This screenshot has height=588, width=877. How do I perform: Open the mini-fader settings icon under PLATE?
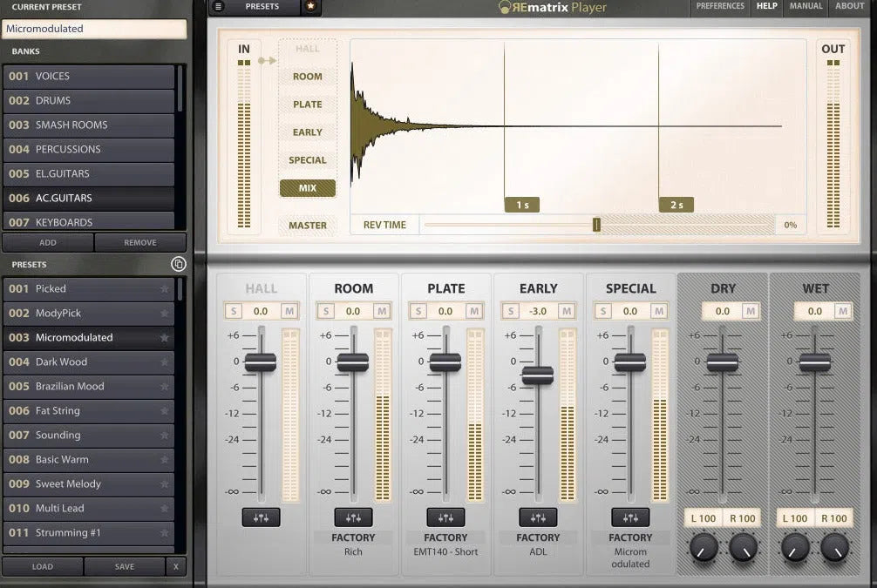(x=445, y=517)
